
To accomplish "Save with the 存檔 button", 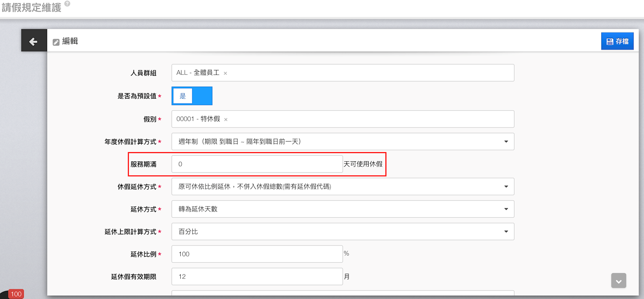I will pos(617,41).
